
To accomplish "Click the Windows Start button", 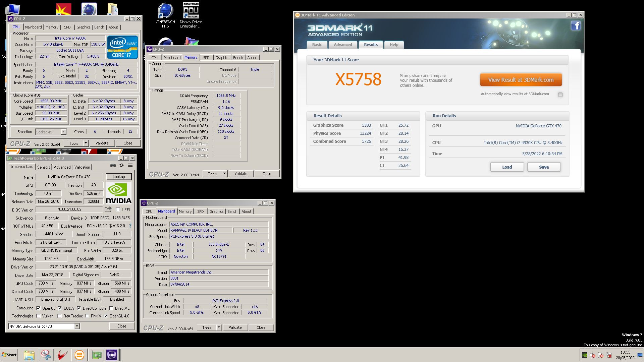I will click(9, 355).
